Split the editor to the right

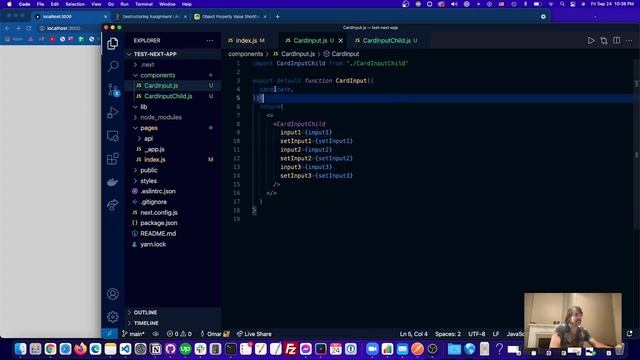click(x=616, y=40)
